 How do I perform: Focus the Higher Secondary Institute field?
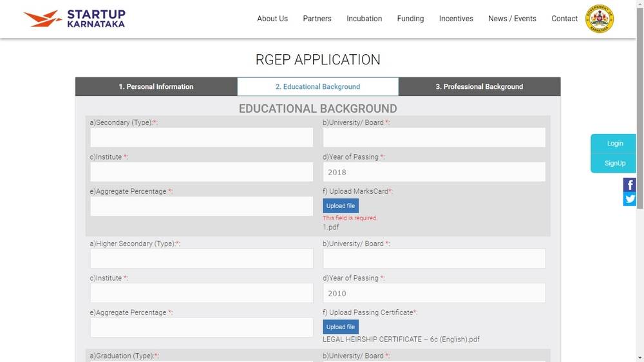click(x=202, y=293)
